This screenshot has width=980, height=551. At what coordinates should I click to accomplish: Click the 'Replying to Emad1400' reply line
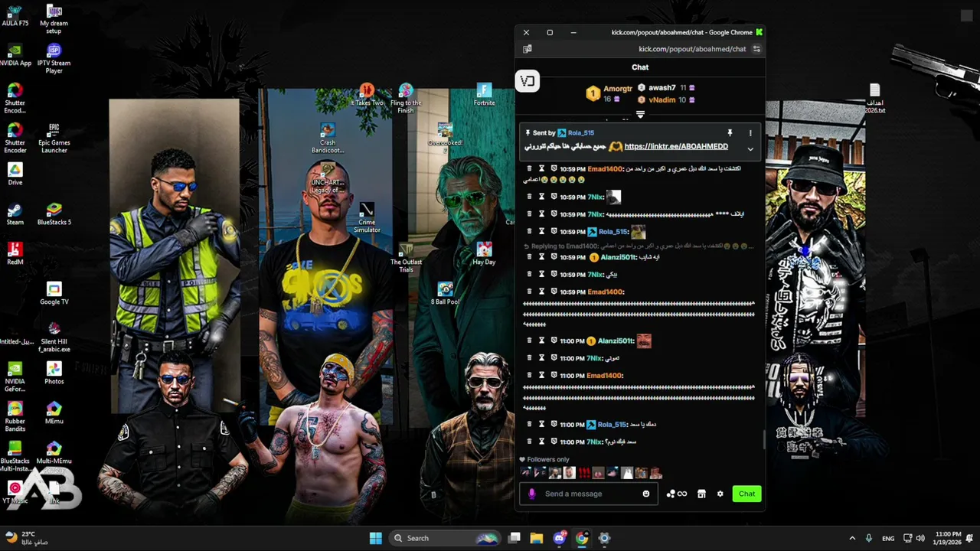(638, 246)
